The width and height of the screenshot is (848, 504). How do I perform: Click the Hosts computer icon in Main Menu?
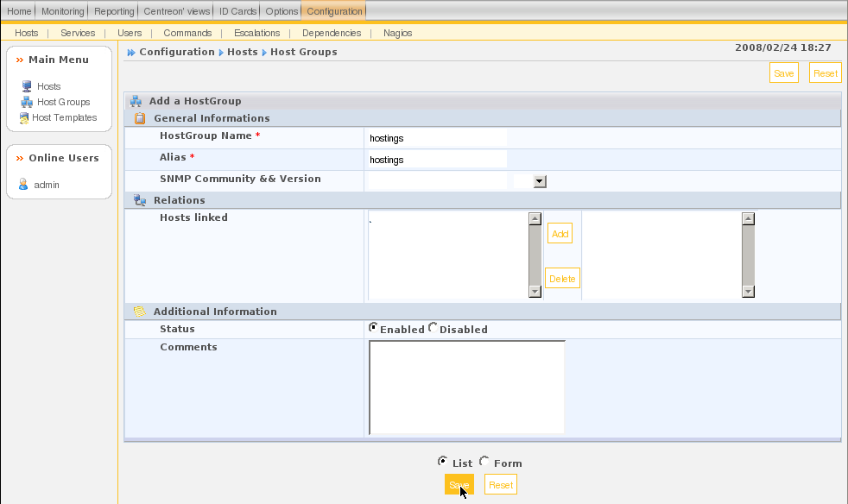click(x=27, y=86)
